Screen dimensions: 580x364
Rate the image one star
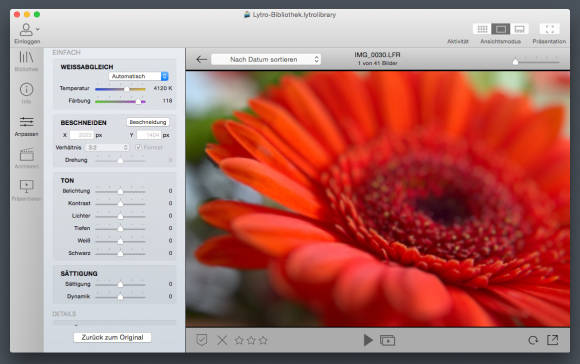[x=239, y=340]
